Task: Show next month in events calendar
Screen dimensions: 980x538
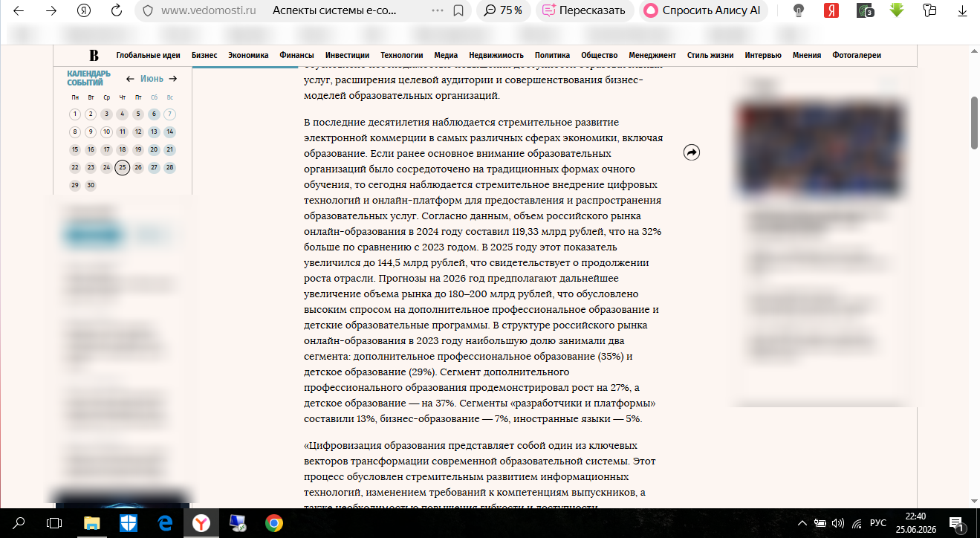Action: point(173,79)
